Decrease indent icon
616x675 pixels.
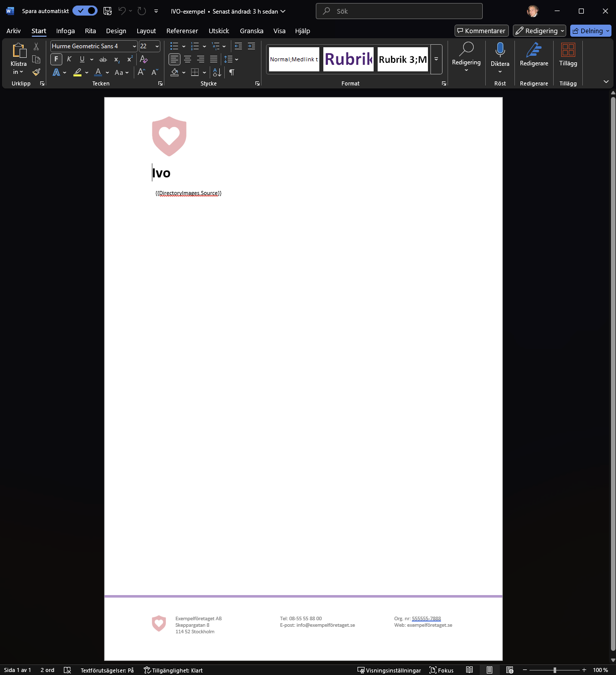[238, 46]
